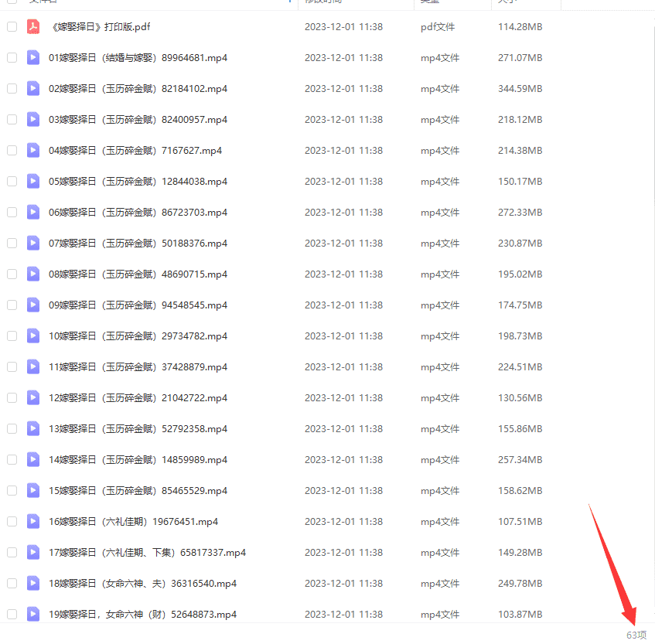
Task: Click the video icon for 18嫁娶择日 (女命六神、夫)
Action: (33, 584)
